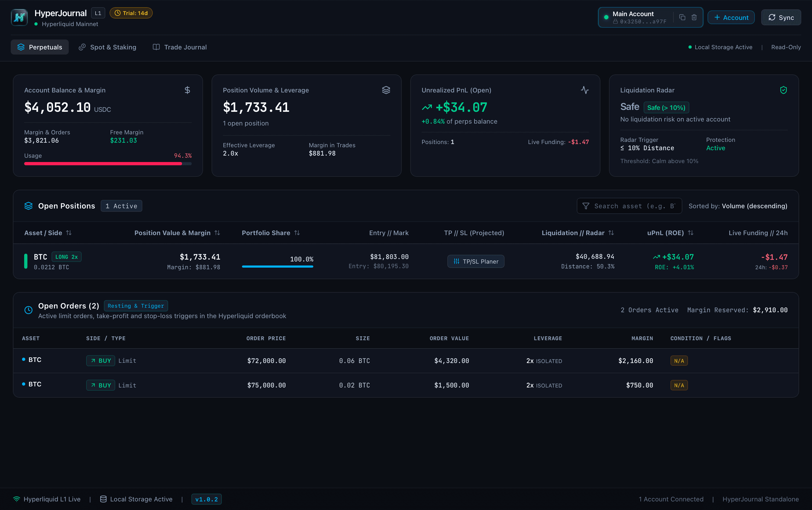The width and height of the screenshot is (812, 510).
Task: Click the Margin Reserved value $2,910.00
Action: [x=770, y=310]
